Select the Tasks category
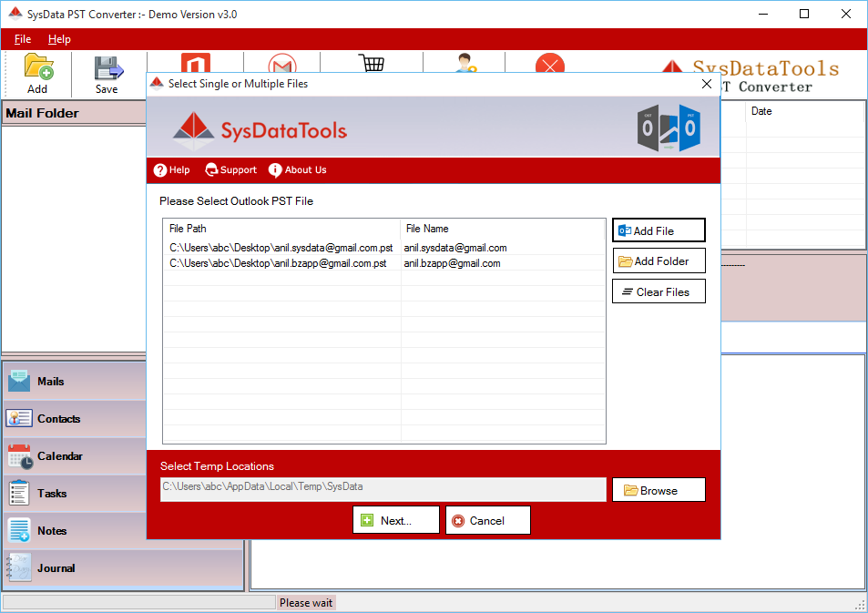 (75, 494)
